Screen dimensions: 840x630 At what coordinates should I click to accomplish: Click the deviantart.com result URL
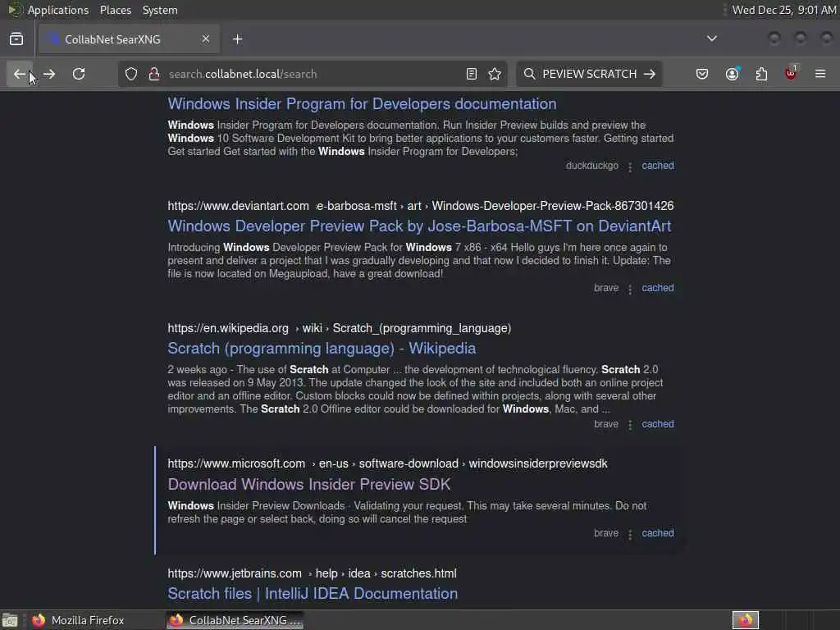click(x=421, y=206)
